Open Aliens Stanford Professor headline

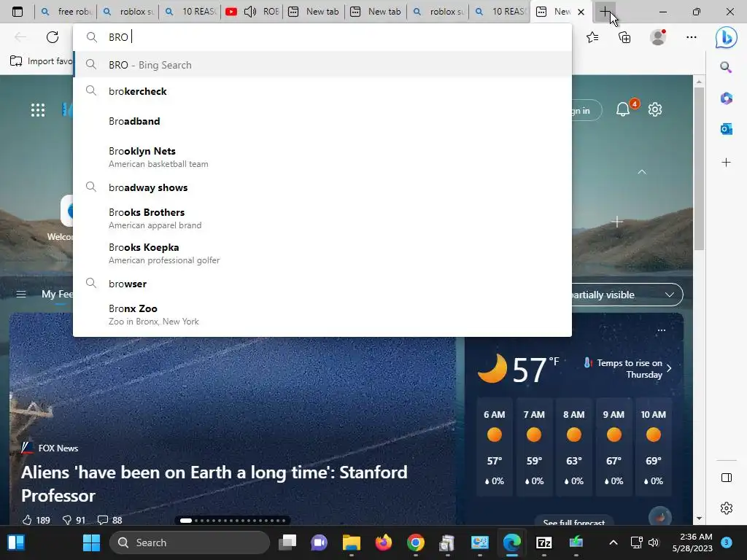[214, 484]
